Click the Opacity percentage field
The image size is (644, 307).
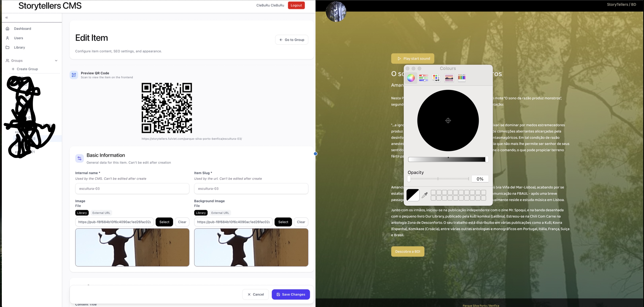(x=480, y=179)
